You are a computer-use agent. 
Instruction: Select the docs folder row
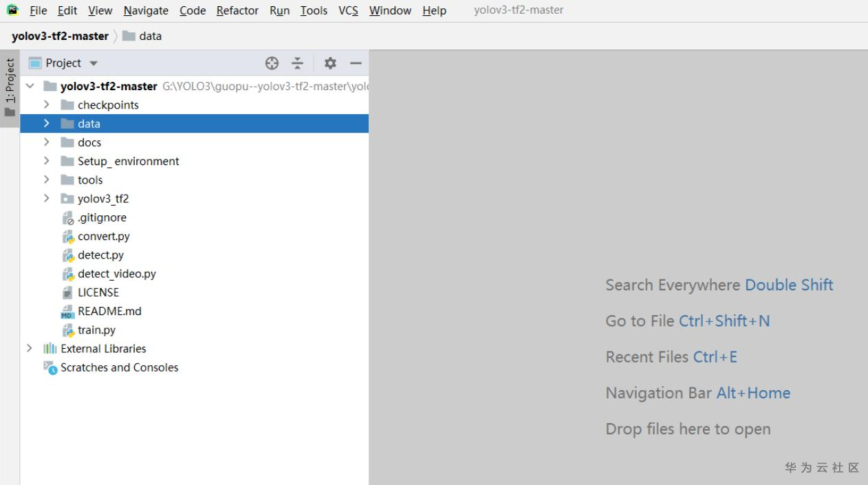click(x=195, y=142)
